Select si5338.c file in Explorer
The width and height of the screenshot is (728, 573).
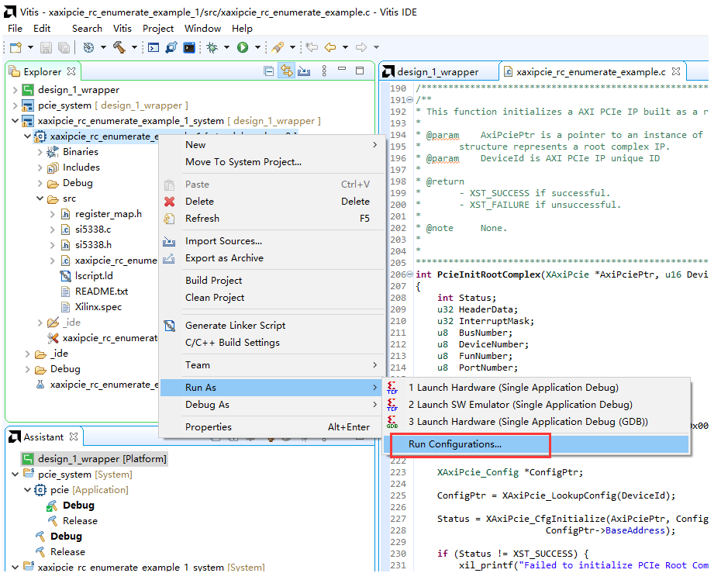point(93,230)
